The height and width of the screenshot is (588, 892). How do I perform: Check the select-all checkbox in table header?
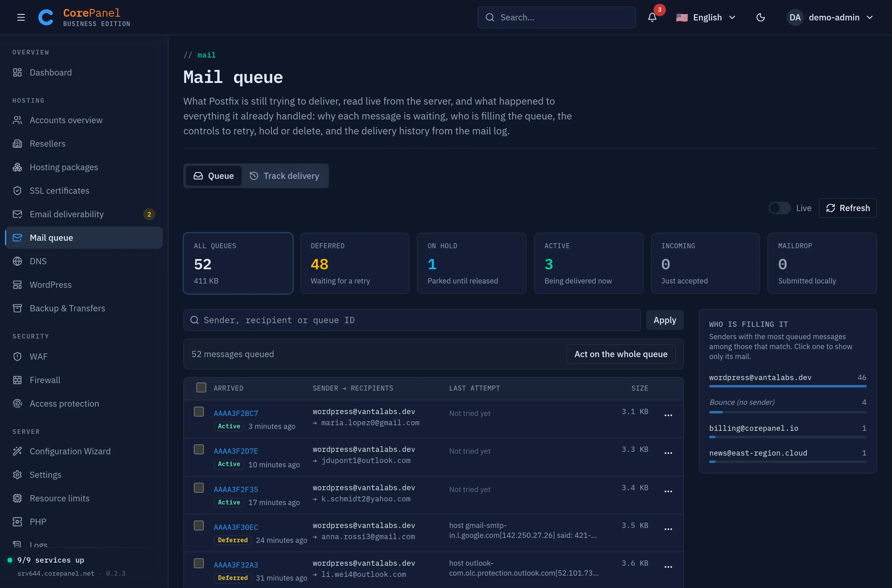tap(201, 387)
